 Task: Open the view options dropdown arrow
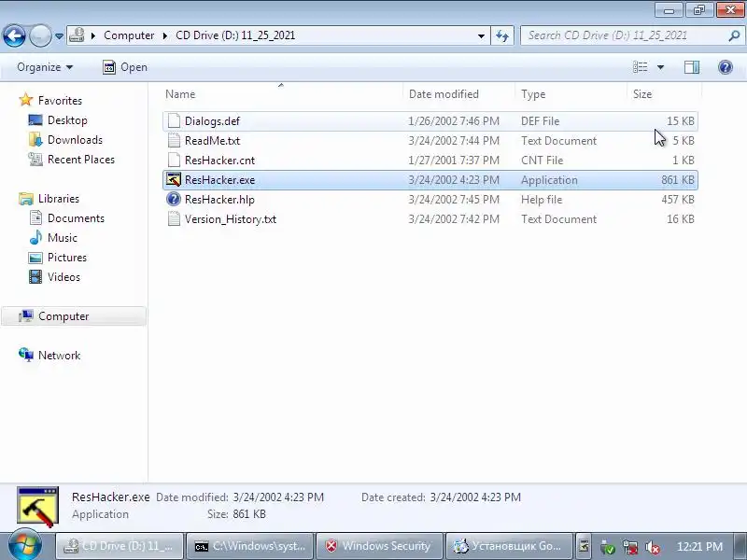pyautogui.click(x=661, y=67)
